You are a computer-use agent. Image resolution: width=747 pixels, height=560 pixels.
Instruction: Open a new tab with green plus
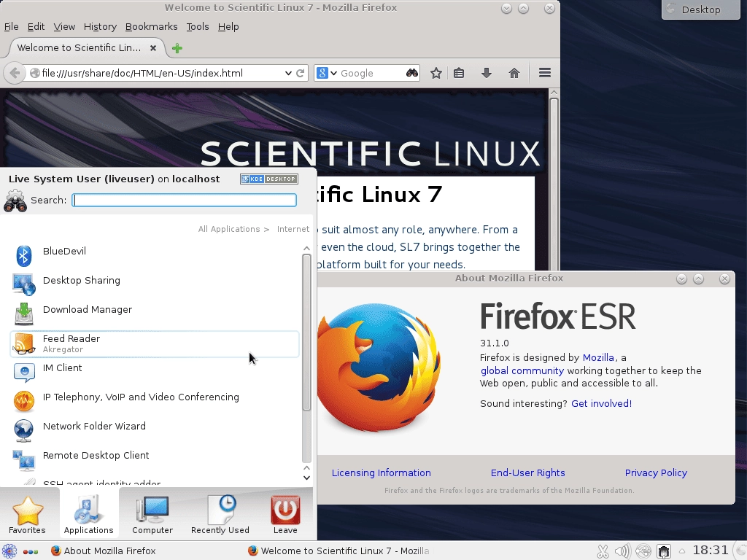pyautogui.click(x=177, y=48)
